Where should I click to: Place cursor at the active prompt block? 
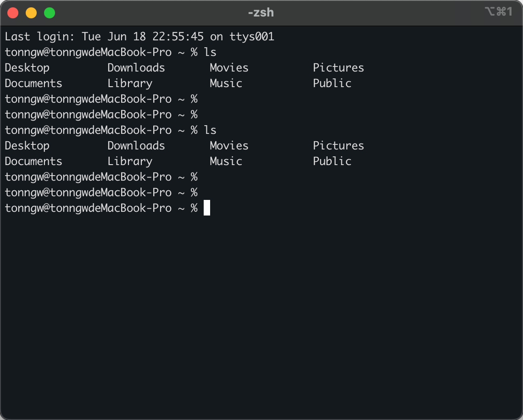pos(207,208)
